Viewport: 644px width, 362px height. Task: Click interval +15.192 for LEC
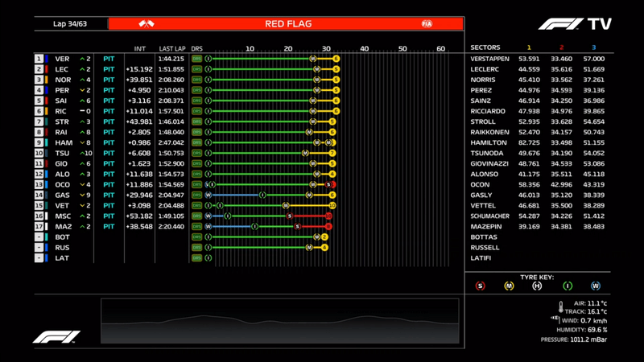coord(139,69)
